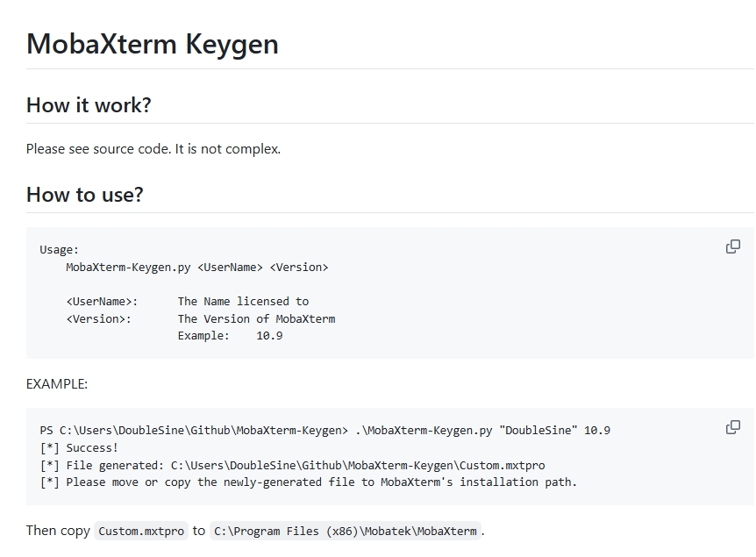Click the description "The Version of MobaXterm"
This screenshot has width=756, height=557.
tap(256, 318)
